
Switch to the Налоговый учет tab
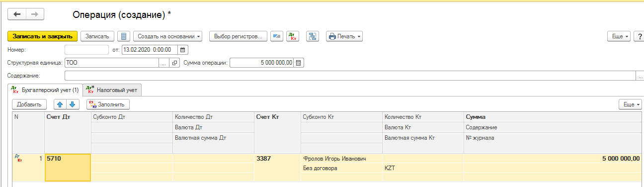point(112,90)
